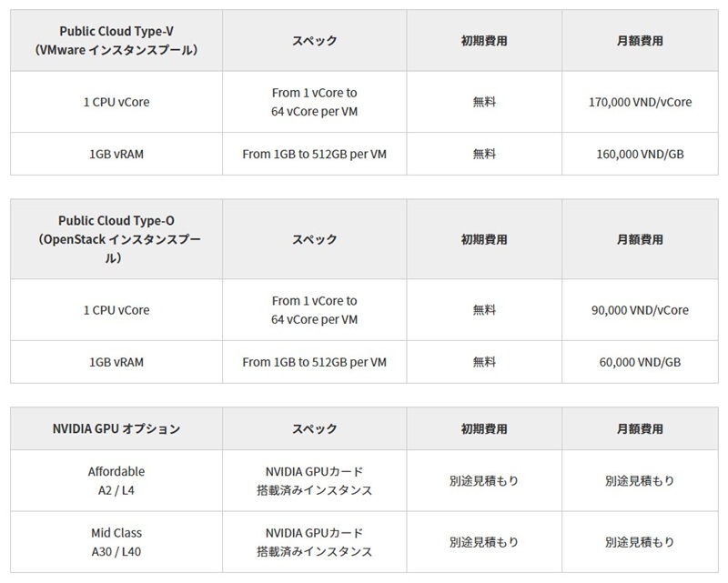
Task: Click the 90,000 VND/vCore price cell
Action: [640, 310]
